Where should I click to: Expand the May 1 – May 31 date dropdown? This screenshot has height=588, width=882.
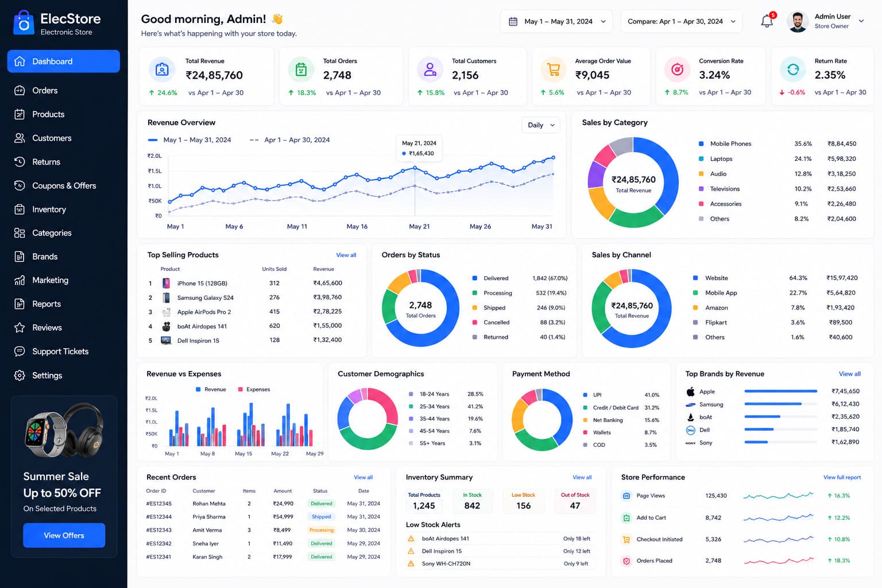click(556, 21)
